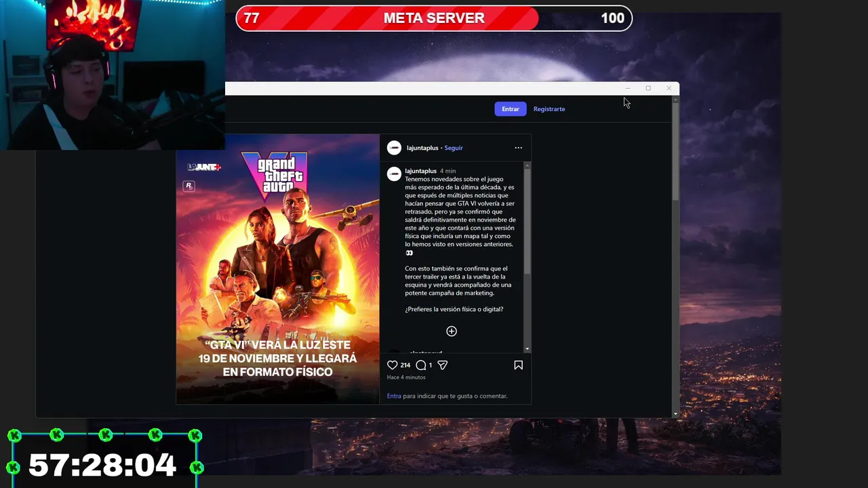
Task: Share post with paper plane icon
Action: click(442, 365)
